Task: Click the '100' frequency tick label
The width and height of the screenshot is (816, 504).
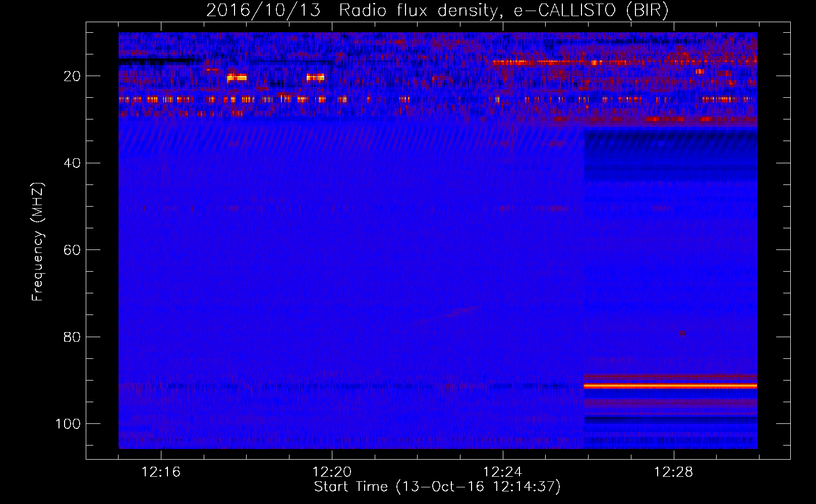Action: pyautogui.click(x=68, y=424)
